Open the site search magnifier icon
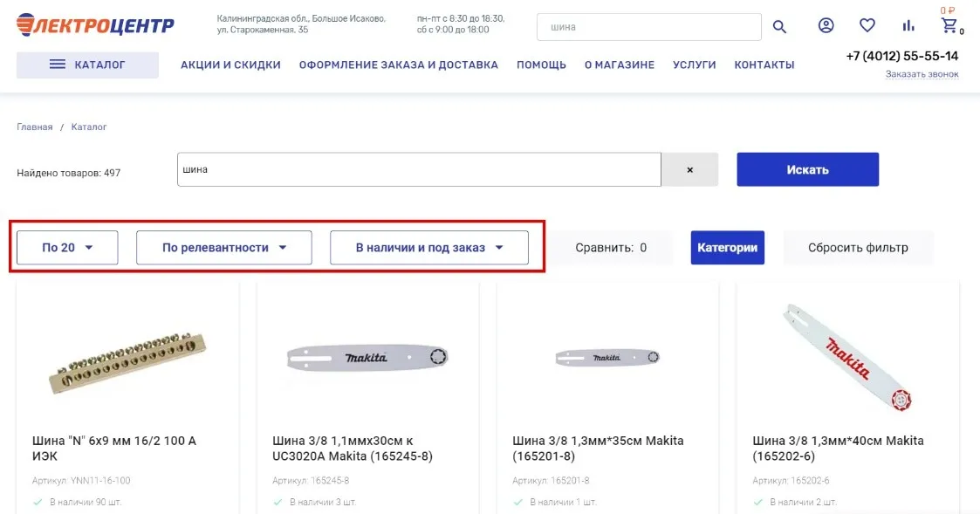Image resolution: width=980 pixels, height=514 pixels. coord(779,27)
